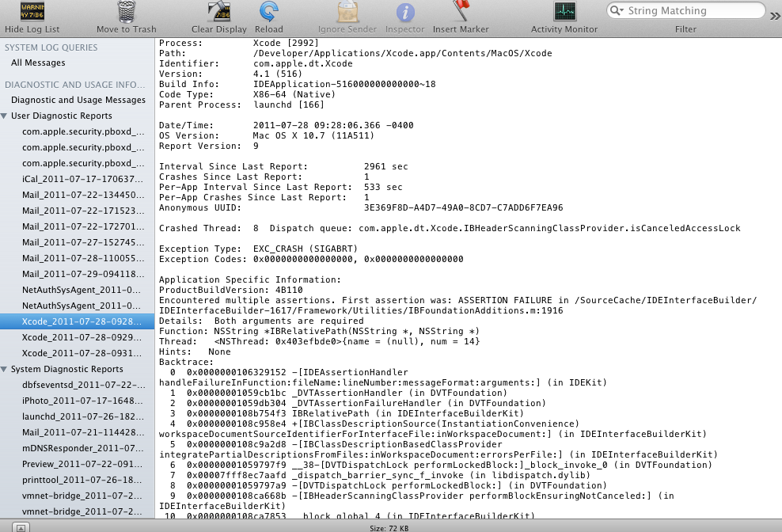Click the Hide Log List icon

point(32,11)
